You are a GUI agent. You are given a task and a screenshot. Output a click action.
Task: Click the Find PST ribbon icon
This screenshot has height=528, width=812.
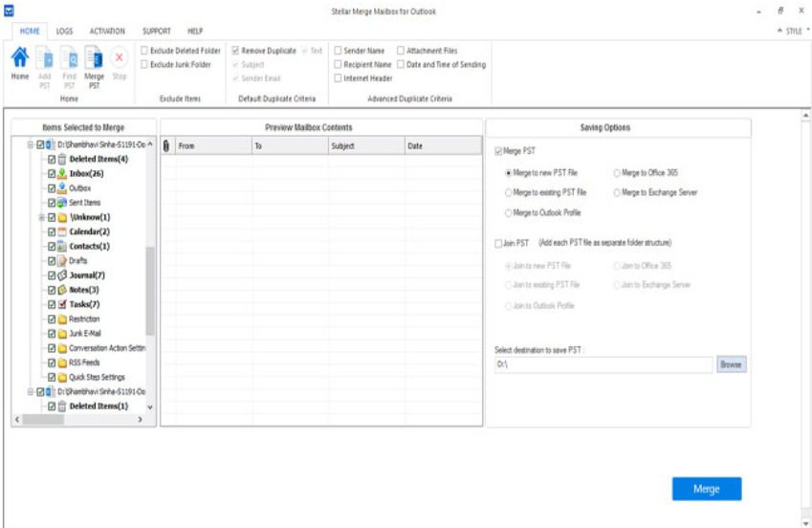point(69,60)
